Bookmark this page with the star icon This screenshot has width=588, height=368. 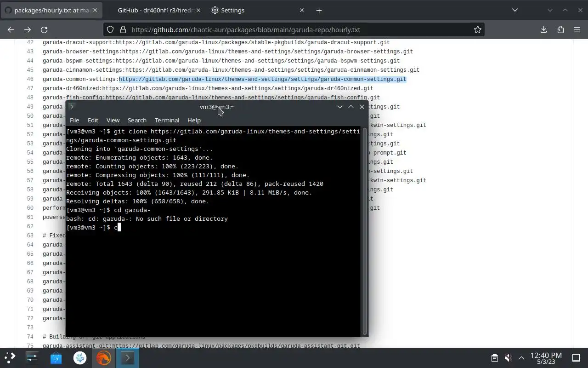coord(478,29)
